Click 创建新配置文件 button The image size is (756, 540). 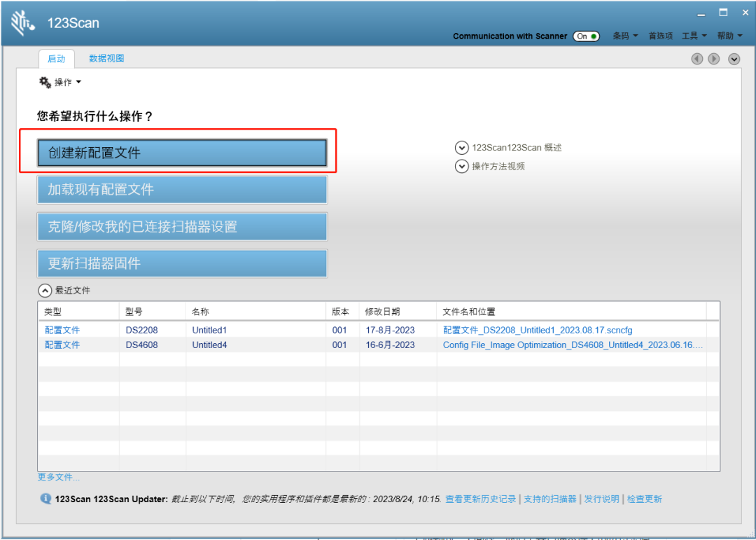(182, 153)
